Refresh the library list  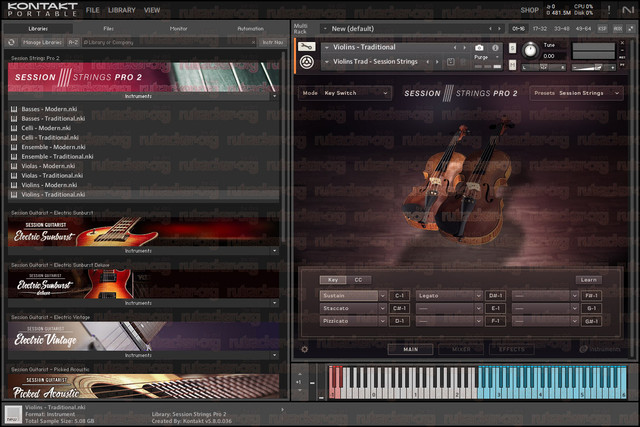(11, 42)
